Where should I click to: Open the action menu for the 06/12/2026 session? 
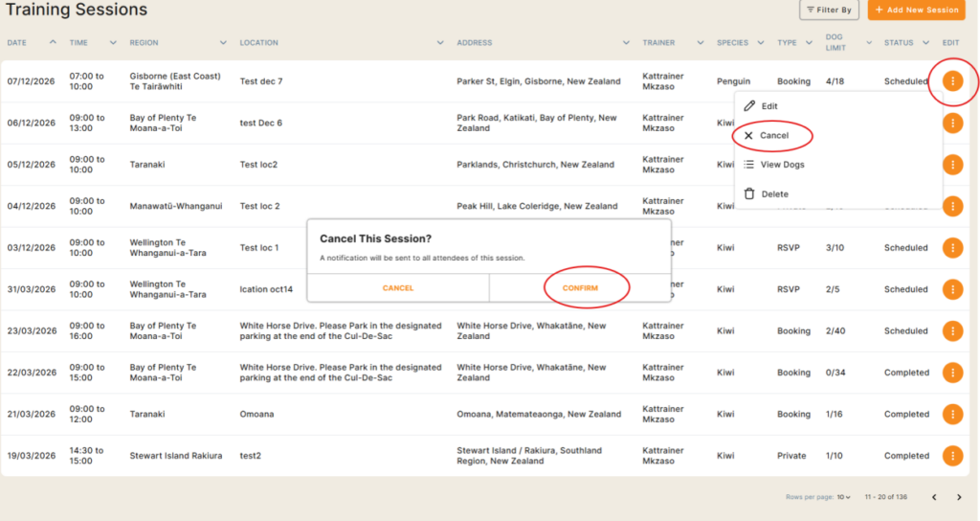pyautogui.click(x=952, y=123)
